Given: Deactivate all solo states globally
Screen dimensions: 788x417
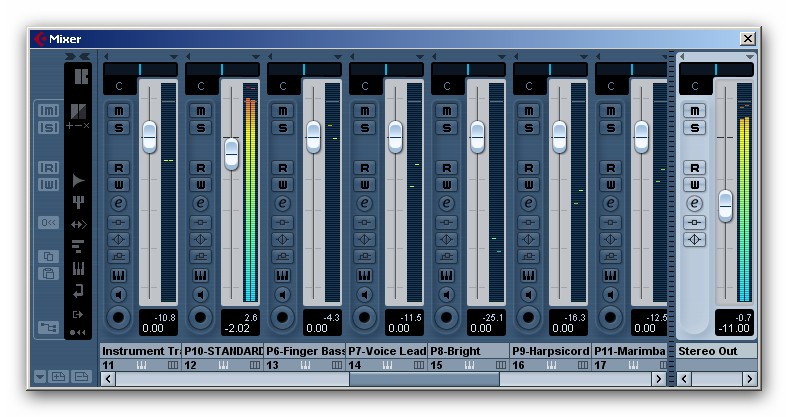Looking at the screenshot, I should [49, 128].
